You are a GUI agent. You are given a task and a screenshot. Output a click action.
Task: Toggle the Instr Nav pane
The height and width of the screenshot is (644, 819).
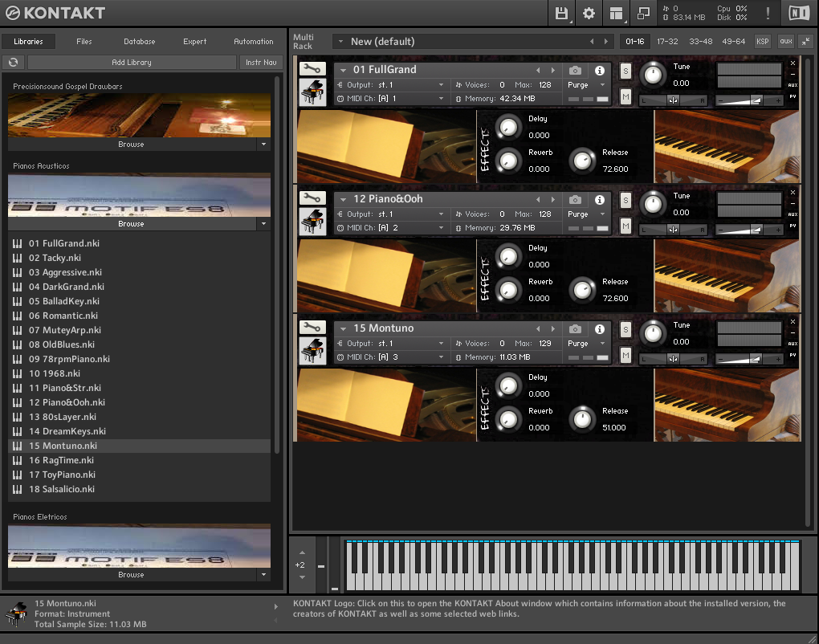pyautogui.click(x=261, y=62)
